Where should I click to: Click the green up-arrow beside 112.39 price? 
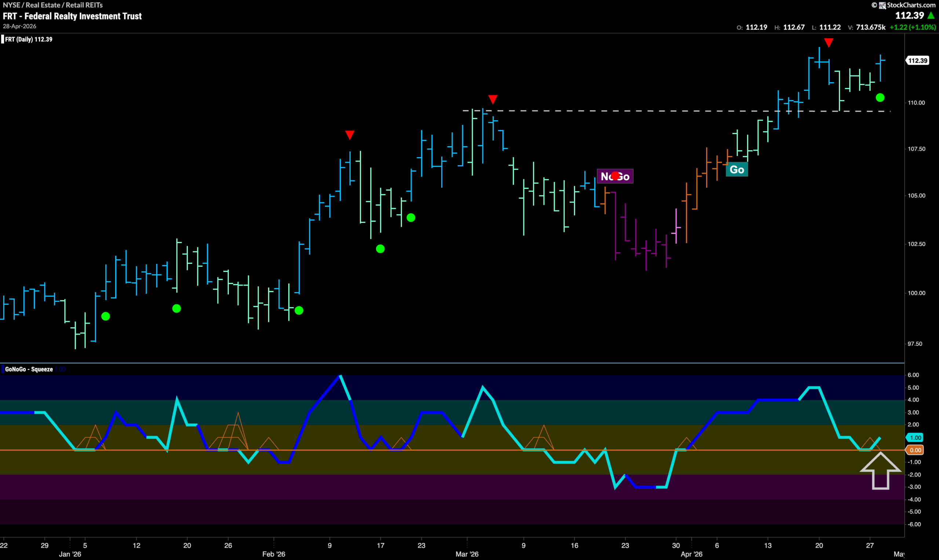(931, 15)
